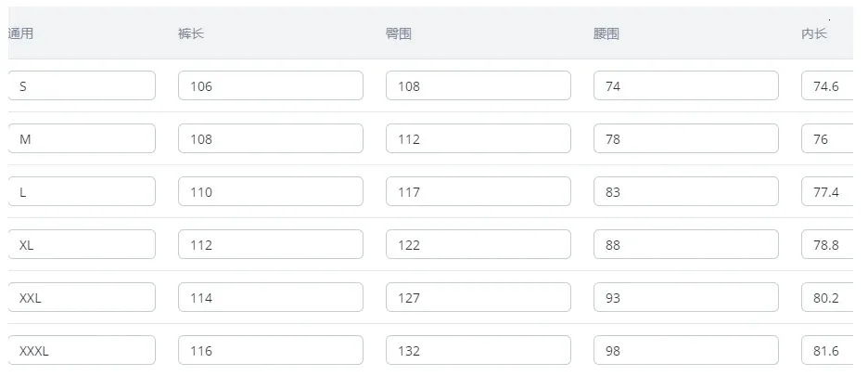Viewport: 868px width, 376px height.
Task: Click the 内长 field showing 74.6
Action: pos(827,85)
